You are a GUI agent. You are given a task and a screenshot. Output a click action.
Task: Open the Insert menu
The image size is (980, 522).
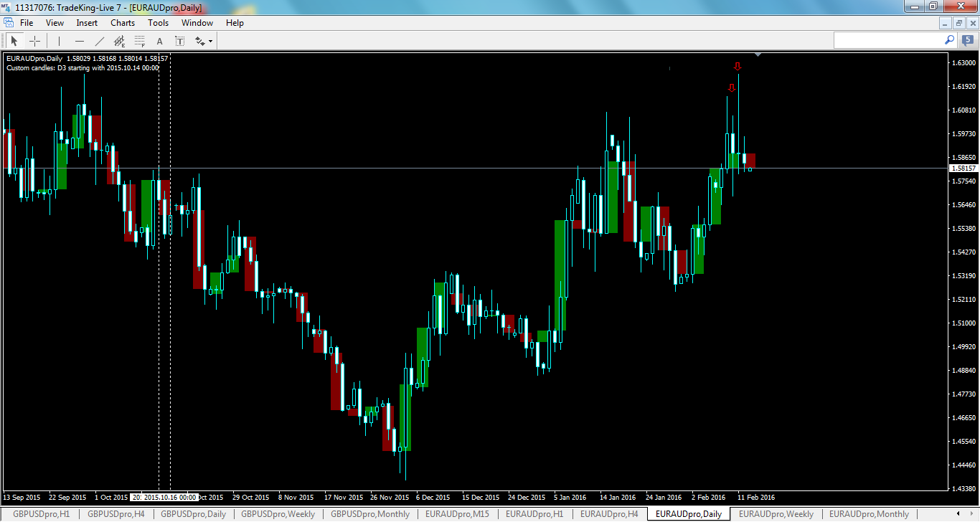coord(87,23)
